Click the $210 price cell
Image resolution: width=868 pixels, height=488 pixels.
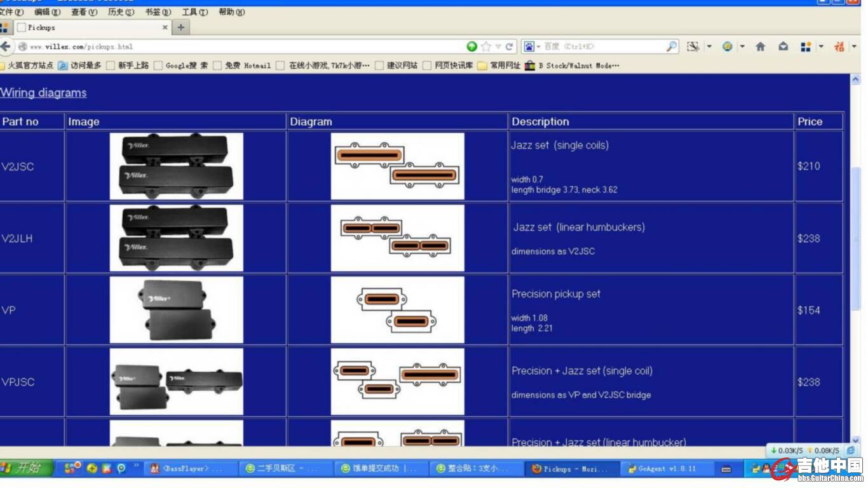[x=818, y=166]
